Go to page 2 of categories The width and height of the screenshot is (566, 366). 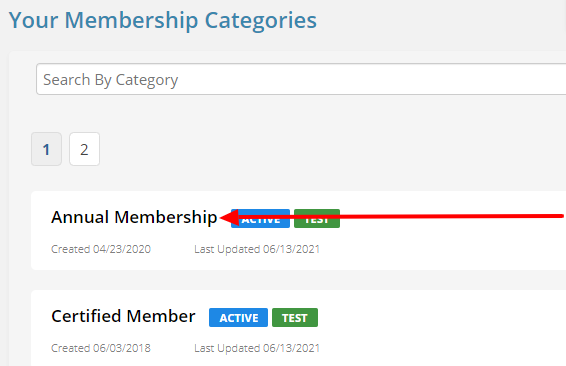84,149
